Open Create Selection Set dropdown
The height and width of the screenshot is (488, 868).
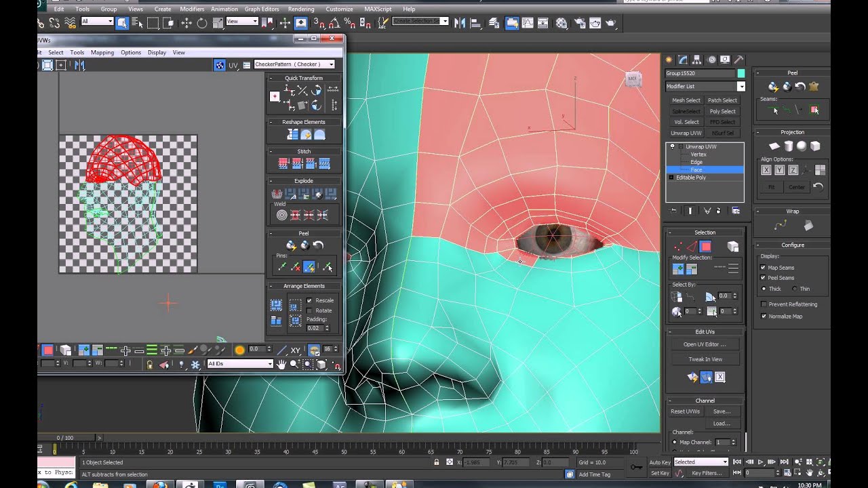[420, 22]
